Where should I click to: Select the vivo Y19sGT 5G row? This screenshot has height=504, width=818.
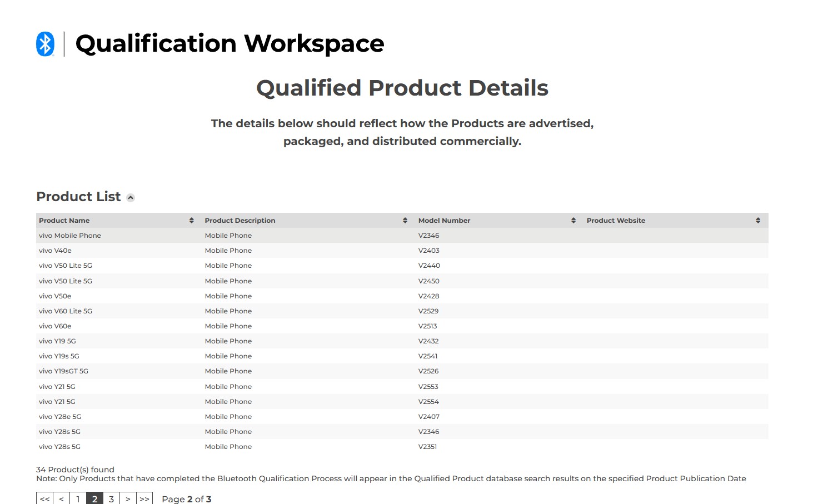[63, 371]
